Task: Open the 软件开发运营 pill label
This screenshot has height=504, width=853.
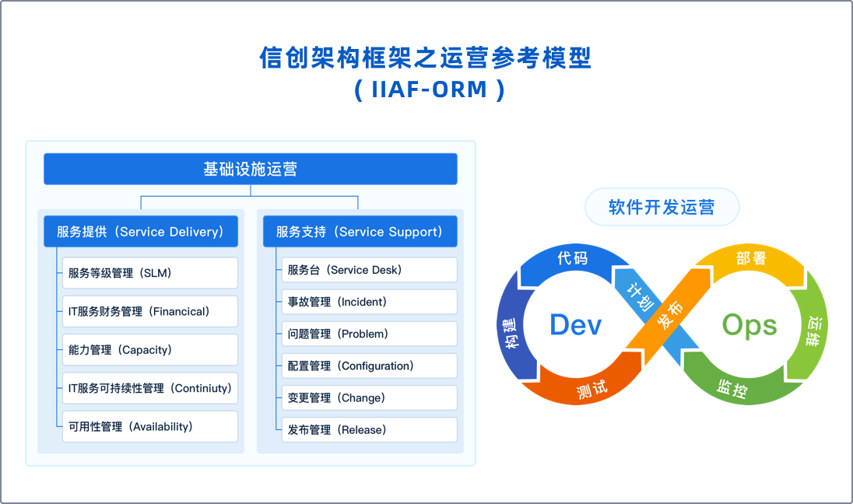Action: tap(662, 207)
